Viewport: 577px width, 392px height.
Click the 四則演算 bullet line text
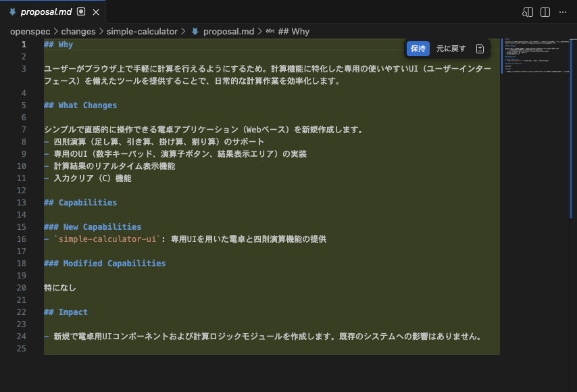(159, 142)
